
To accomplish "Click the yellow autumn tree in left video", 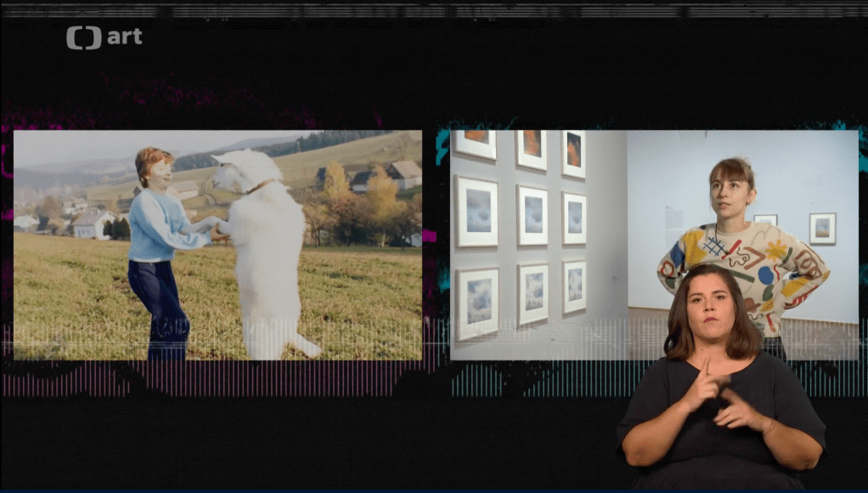I will pyautogui.click(x=380, y=200).
